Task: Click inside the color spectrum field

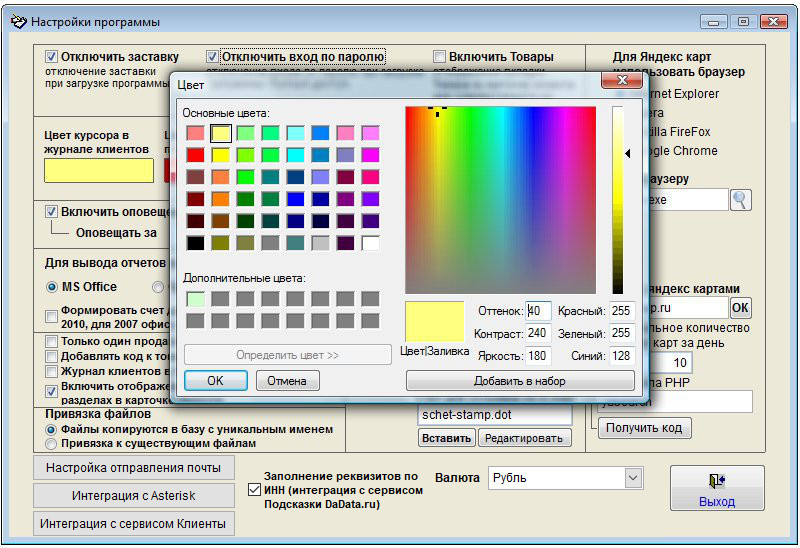Action: 500,200
